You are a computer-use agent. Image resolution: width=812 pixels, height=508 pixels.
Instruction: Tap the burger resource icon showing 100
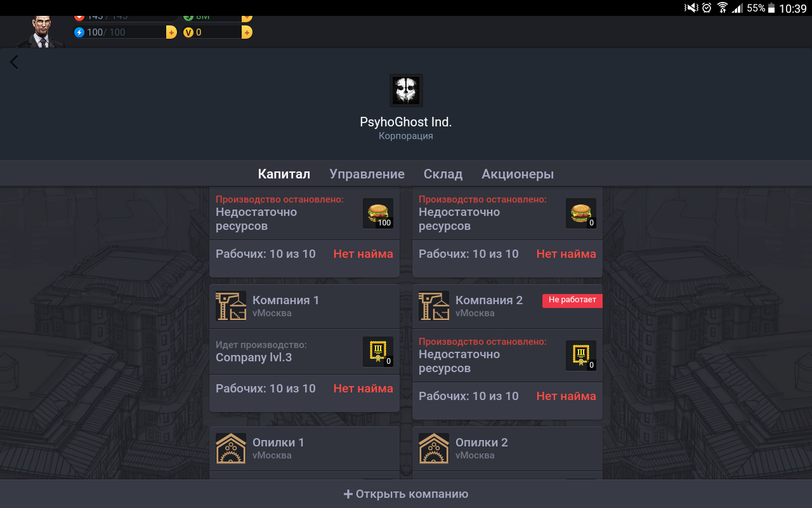(x=378, y=213)
